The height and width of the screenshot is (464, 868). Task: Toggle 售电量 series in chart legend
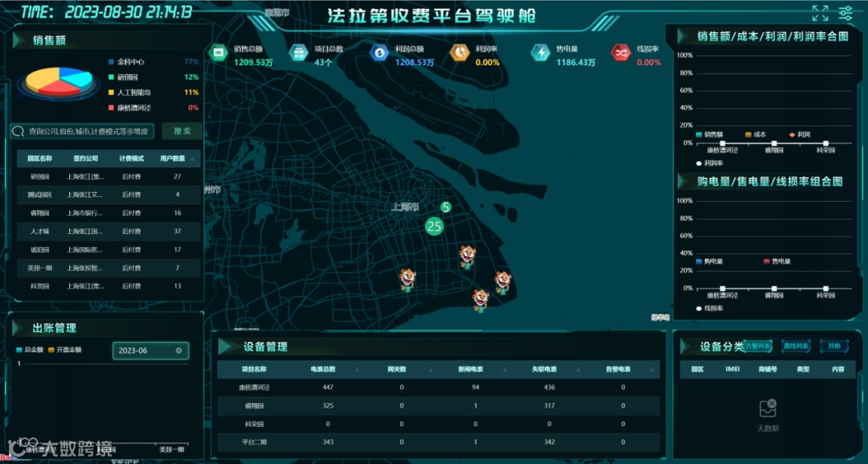click(777, 261)
